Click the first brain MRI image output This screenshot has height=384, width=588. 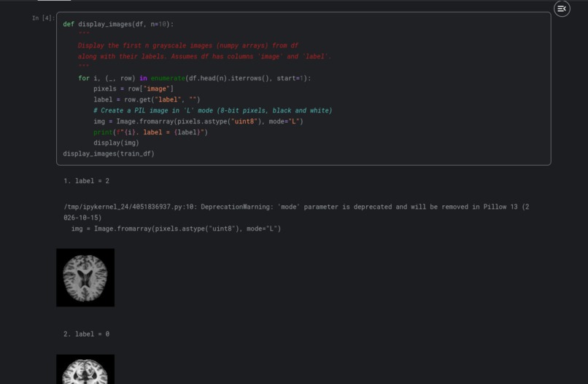point(85,277)
